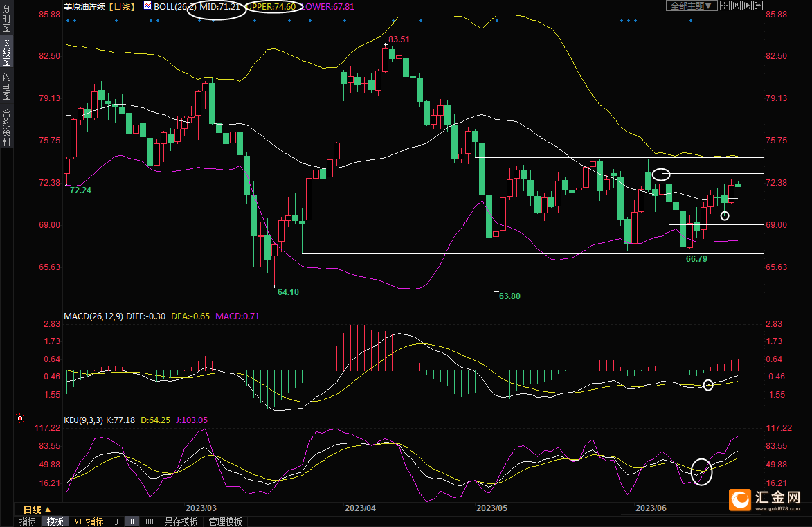Click the 64.10 low price label
This screenshot has height=527, width=812.
288,292
